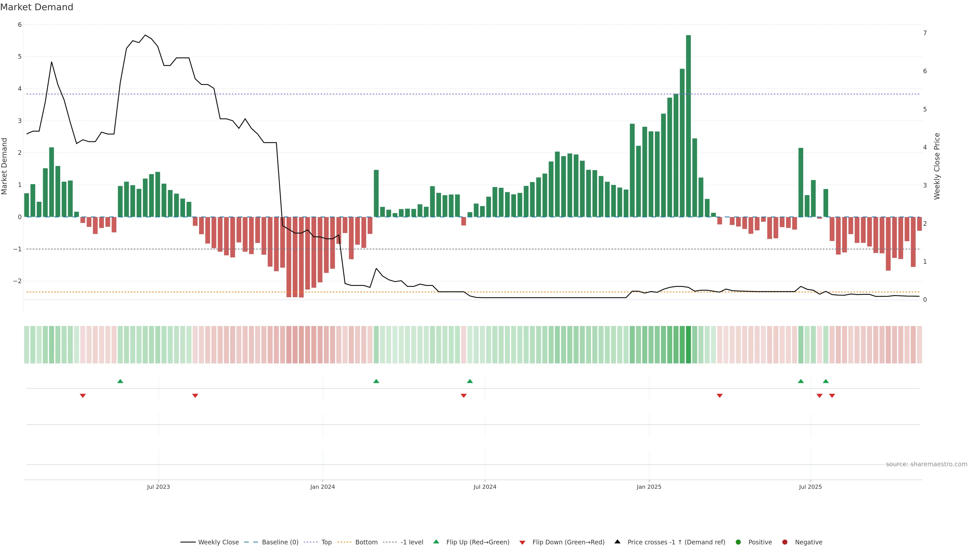Click the darkest green heatmap cell
Image resolution: width=980 pixels, height=551 pixels.
click(x=688, y=345)
